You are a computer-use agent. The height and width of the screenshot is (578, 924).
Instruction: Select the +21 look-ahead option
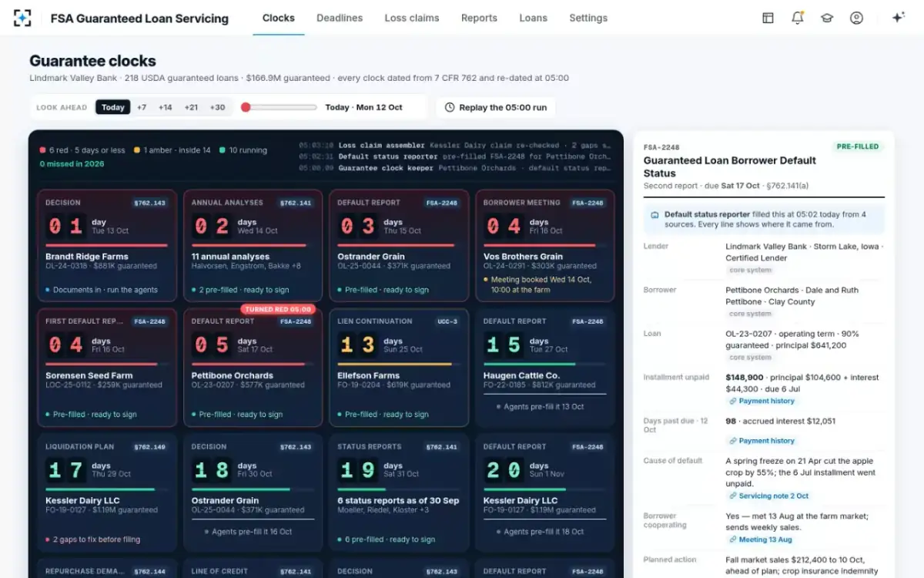[x=191, y=107]
